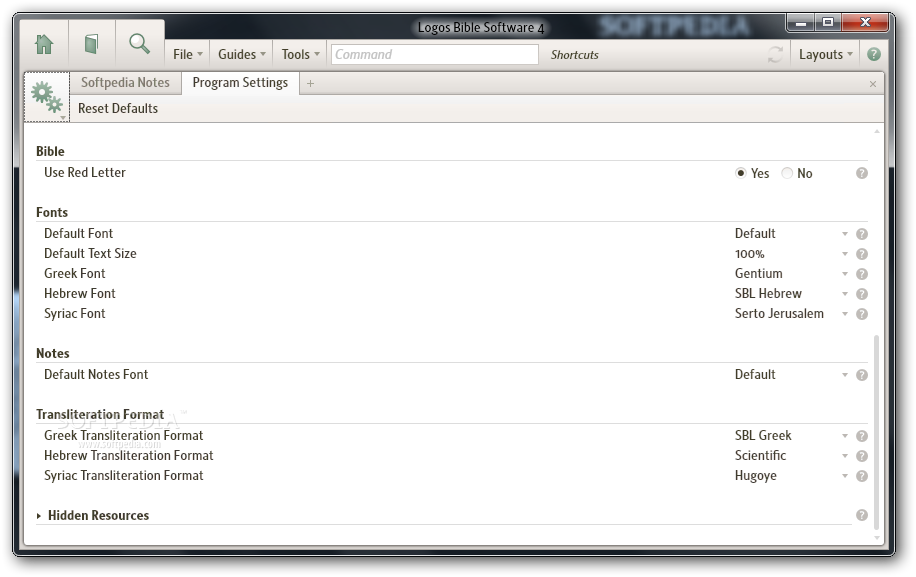Show help for Default Notes Font
Screen dimensions: 916x577
(862, 375)
